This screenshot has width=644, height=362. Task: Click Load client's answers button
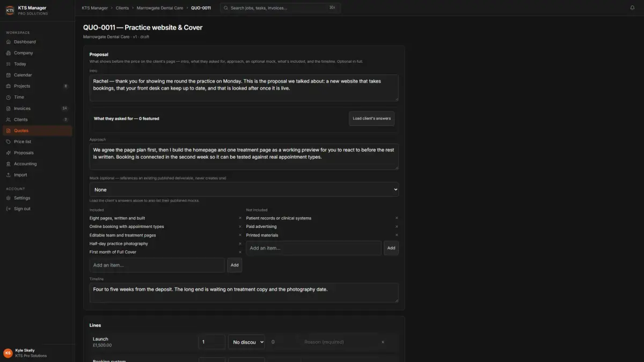coord(371,119)
